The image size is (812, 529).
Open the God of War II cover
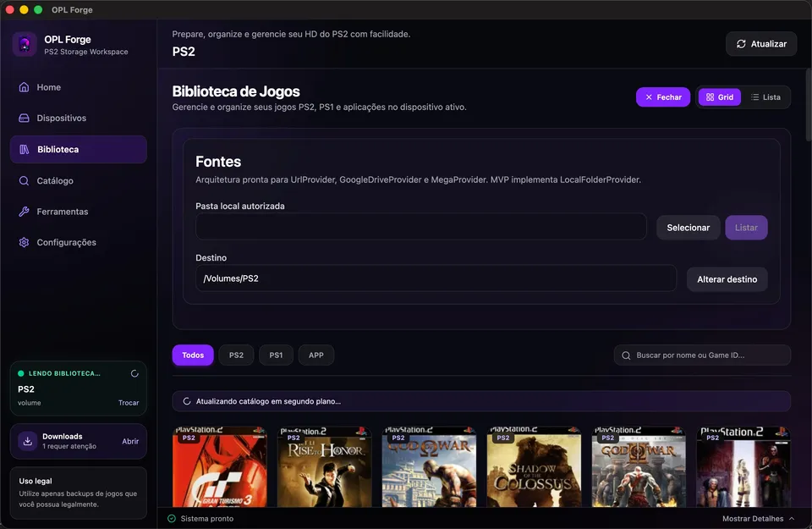pos(639,467)
